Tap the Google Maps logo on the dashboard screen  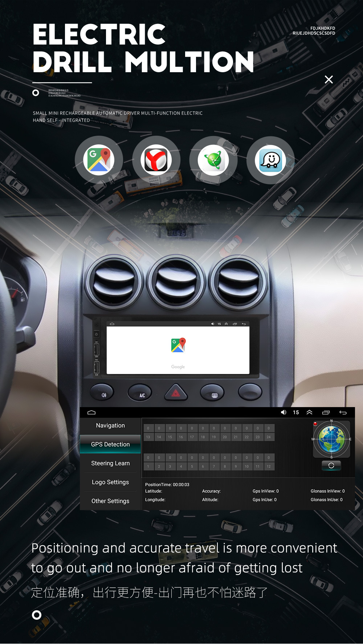coord(178,345)
